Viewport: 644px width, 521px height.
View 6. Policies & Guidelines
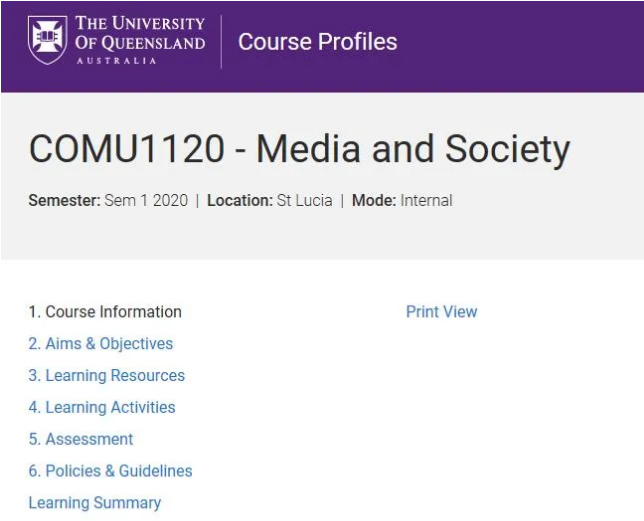tap(110, 471)
